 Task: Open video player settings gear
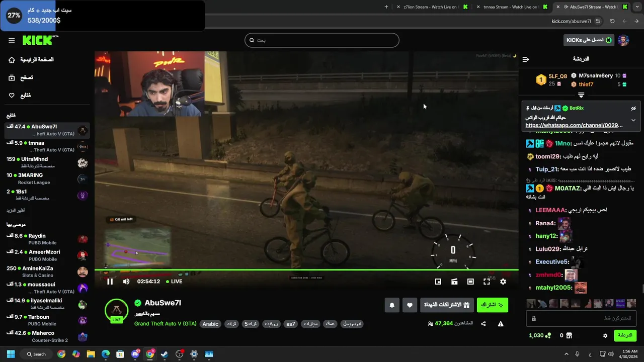point(503,282)
